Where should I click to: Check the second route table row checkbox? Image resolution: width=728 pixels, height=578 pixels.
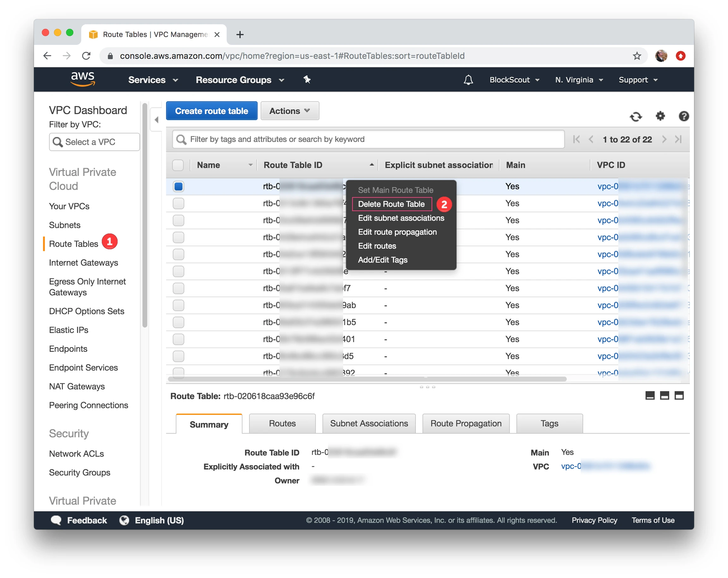[178, 203]
